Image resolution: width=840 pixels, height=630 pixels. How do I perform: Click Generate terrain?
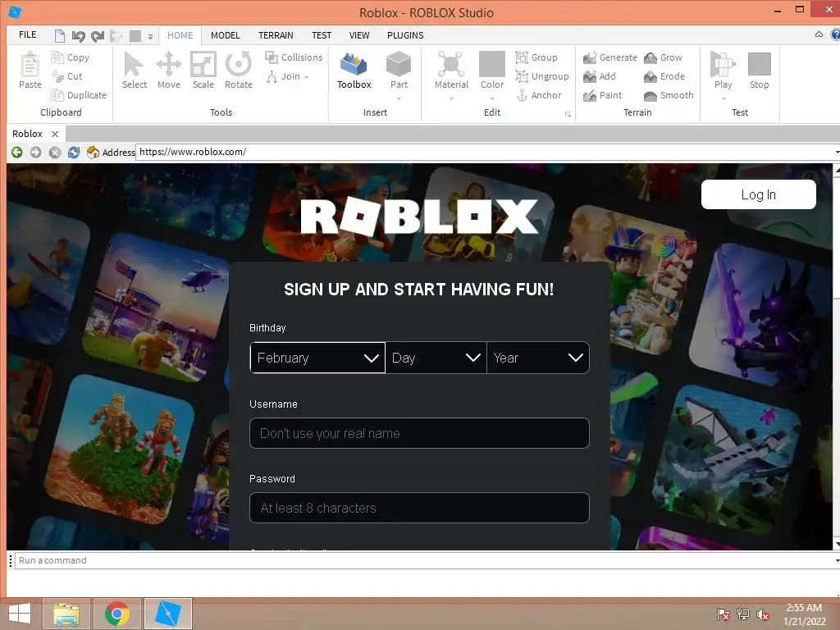[610, 57]
